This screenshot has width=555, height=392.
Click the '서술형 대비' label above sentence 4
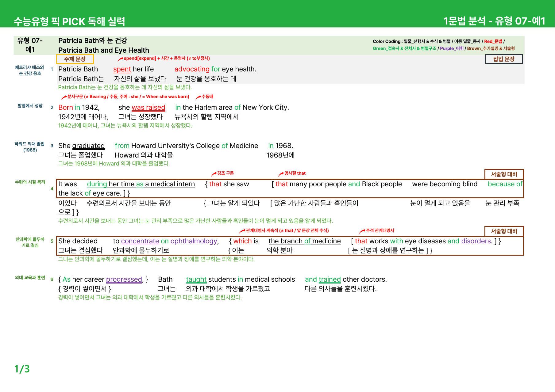[x=504, y=174]
